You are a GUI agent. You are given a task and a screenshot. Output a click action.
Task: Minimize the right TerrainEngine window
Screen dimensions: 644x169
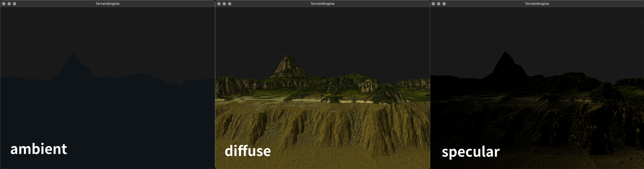coord(439,4)
